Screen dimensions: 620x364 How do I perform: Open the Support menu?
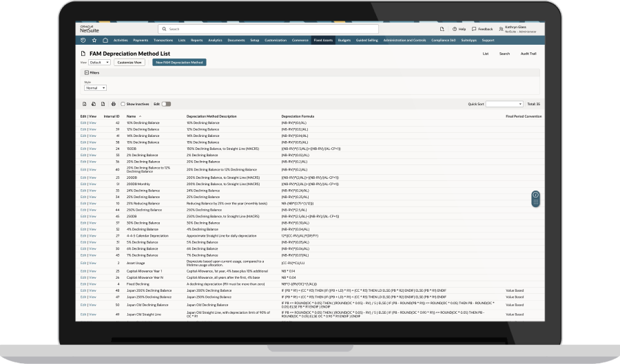click(488, 41)
